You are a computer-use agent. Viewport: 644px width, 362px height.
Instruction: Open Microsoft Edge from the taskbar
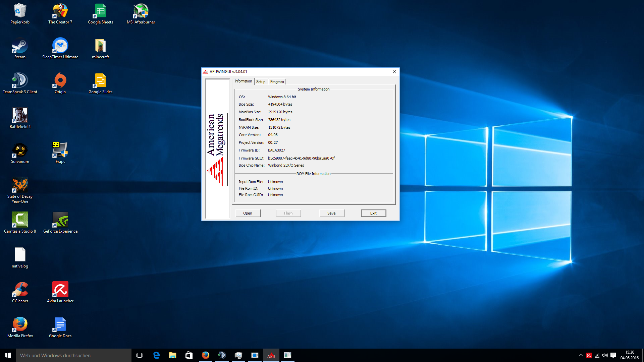point(156,355)
